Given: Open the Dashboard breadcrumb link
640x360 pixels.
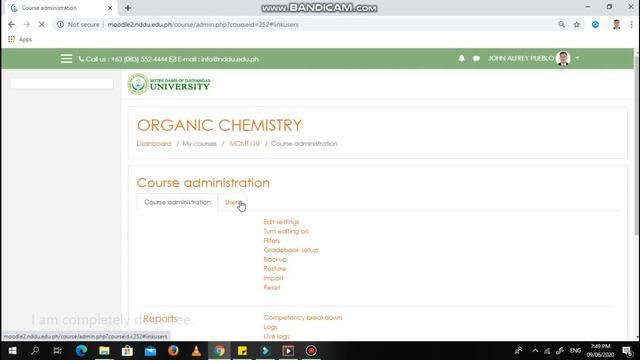Looking at the screenshot, I should point(154,144).
